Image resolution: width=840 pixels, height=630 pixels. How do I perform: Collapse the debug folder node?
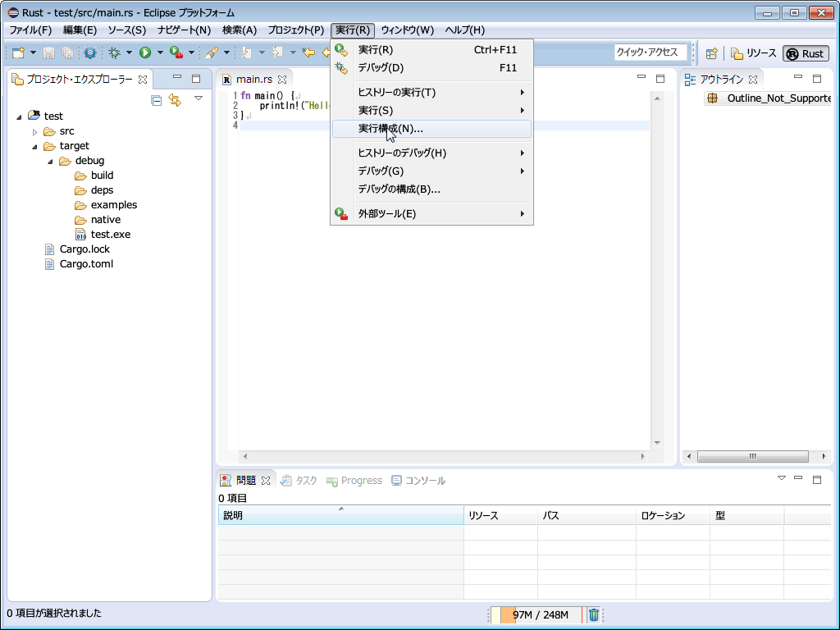[50, 162]
